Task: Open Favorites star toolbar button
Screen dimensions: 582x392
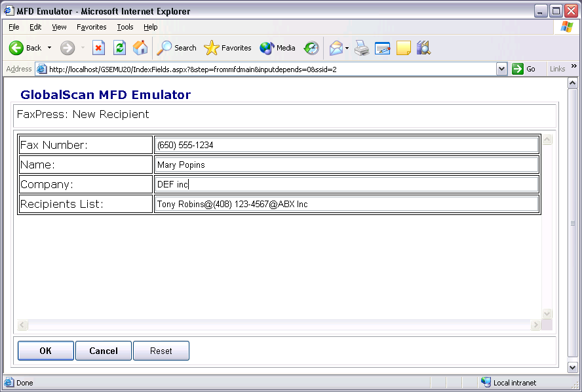Action: [x=227, y=48]
